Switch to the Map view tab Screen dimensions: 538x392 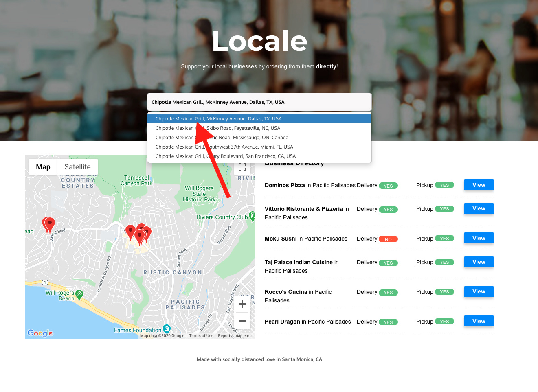[x=43, y=167]
